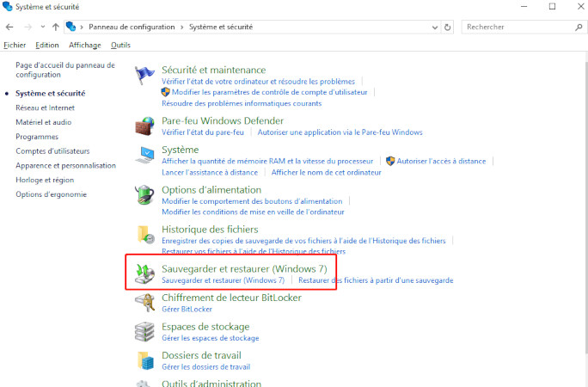Click Système et sécurité in the breadcrumb

click(221, 27)
